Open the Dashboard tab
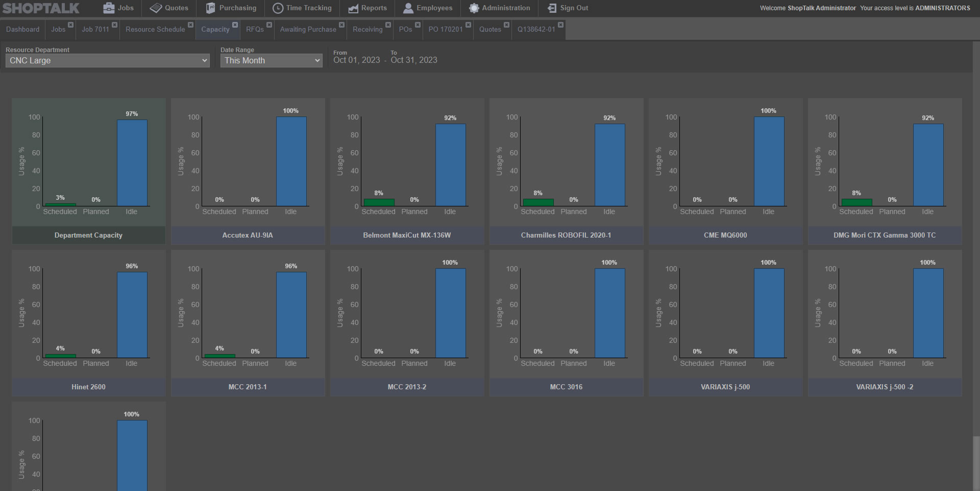The width and height of the screenshot is (980, 491). pyautogui.click(x=22, y=30)
